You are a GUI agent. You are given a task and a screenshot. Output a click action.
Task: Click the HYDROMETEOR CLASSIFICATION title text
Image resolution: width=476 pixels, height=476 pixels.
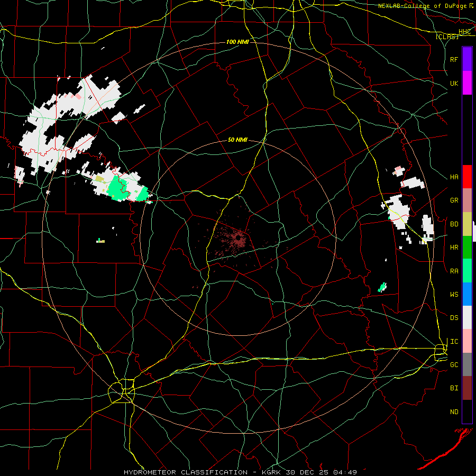[186, 472]
